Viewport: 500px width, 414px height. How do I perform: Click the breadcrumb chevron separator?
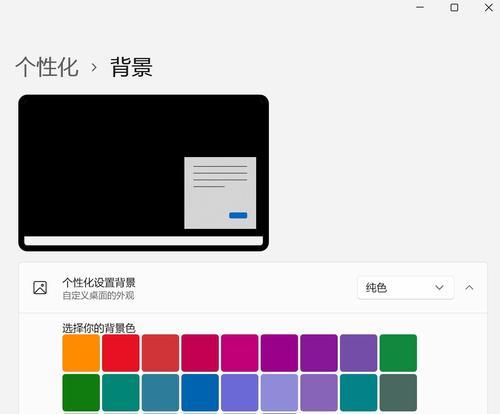[x=94, y=68]
